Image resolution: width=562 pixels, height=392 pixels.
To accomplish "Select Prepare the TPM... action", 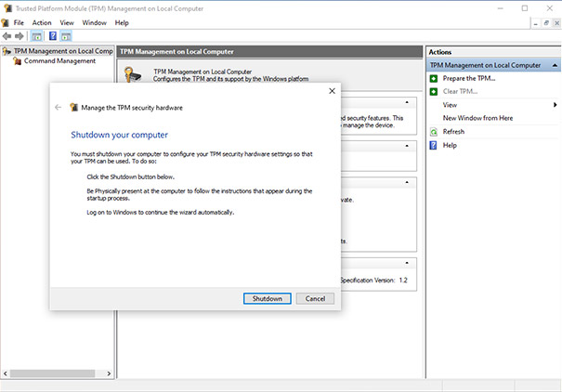I will coord(469,78).
